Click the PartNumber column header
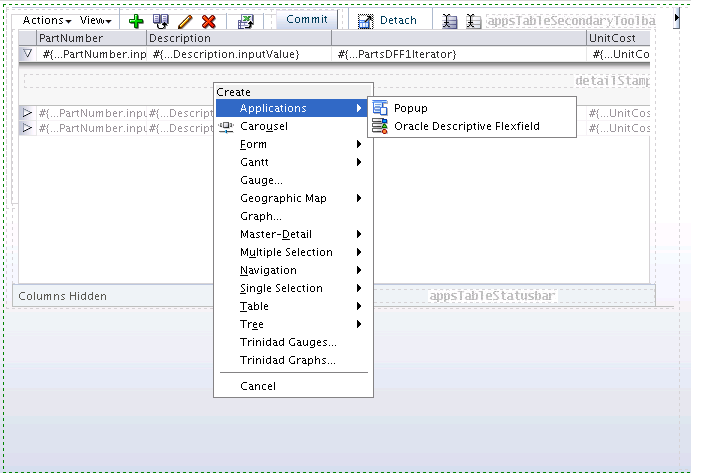Image resolution: width=704 pixels, height=473 pixels. (92, 38)
